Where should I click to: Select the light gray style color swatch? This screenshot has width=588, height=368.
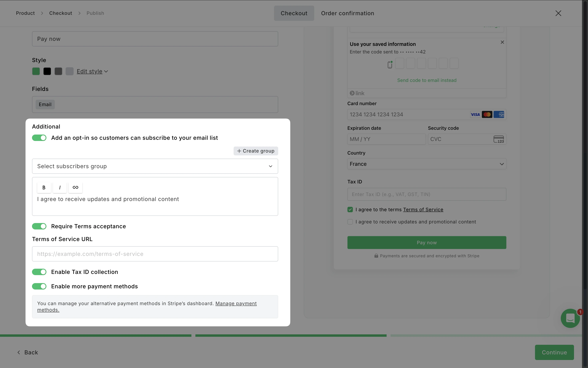(x=70, y=71)
